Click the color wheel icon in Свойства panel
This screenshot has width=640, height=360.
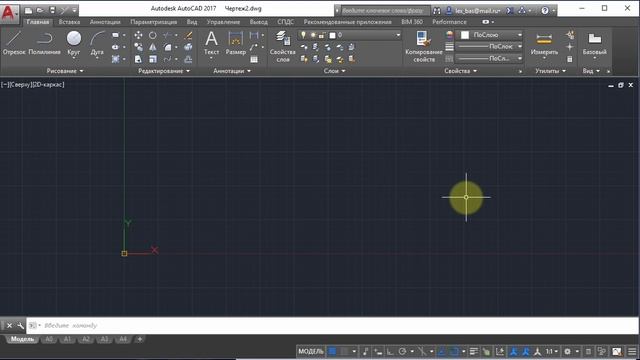pos(449,35)
